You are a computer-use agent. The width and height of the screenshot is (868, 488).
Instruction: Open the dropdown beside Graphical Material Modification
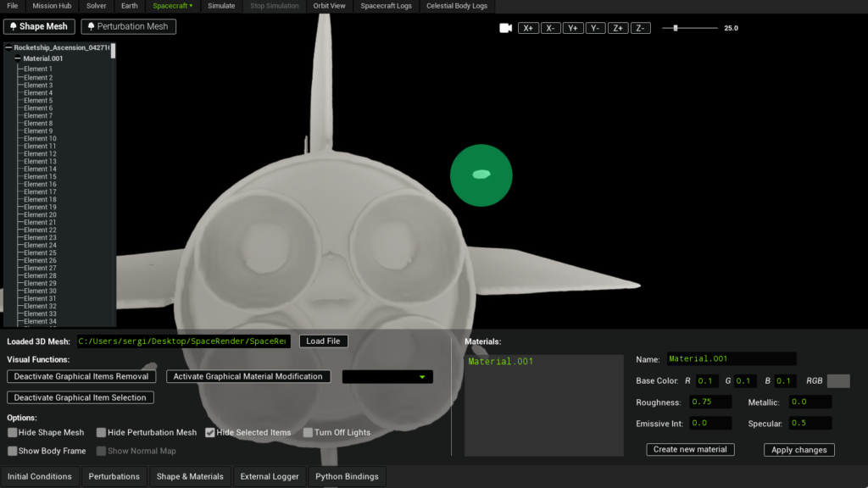(387, 377)
